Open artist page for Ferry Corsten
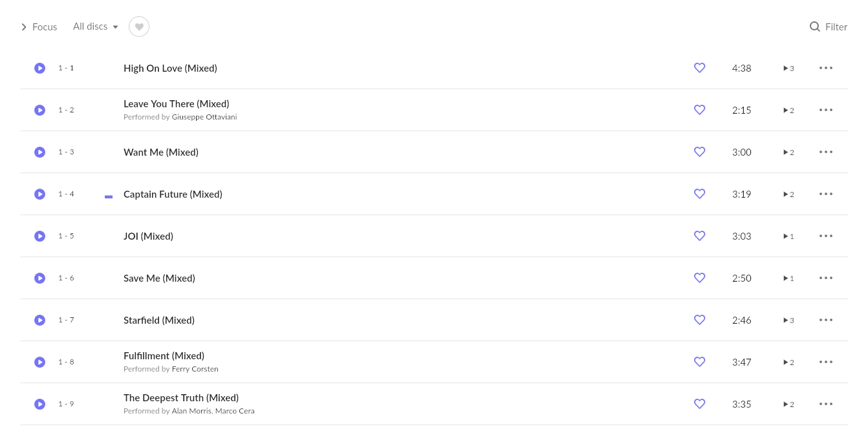Image resolution: width=868 pixels, height=431 pixels. tap(195, 368)
